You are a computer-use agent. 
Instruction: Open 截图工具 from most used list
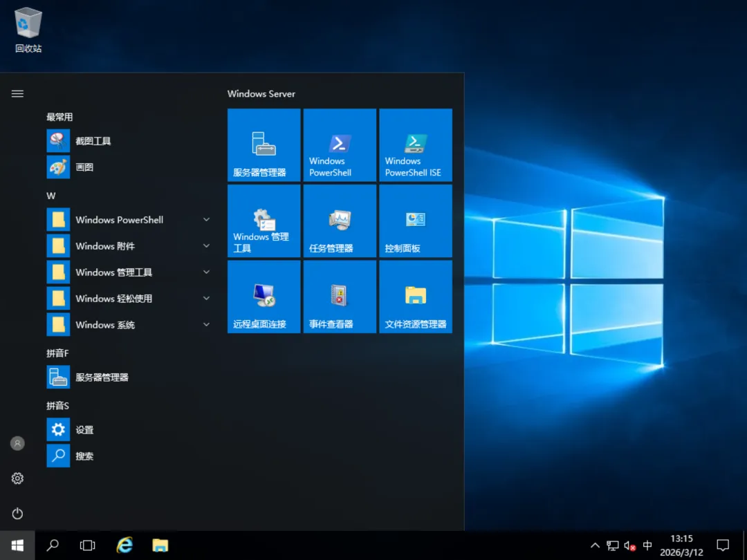click(93, 141)
